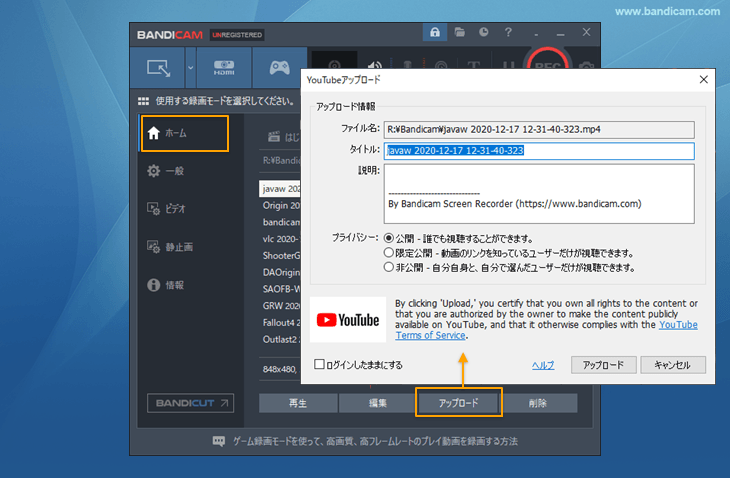Click the アップロード button in Bandicam window
This screenshot has height=478, width=730.
coord(459,403)
